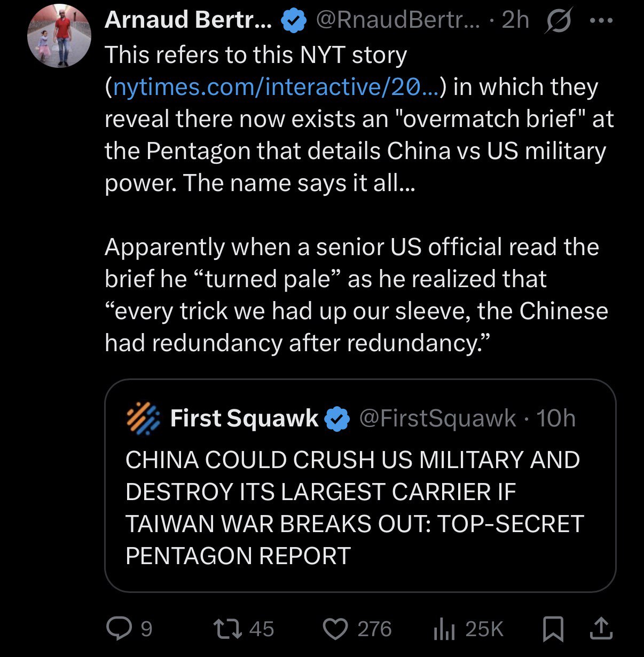Image resolution: width=644 pixels, height=657 pixels.
Task: Share the post via upload arrow
Action: point(601,628)
